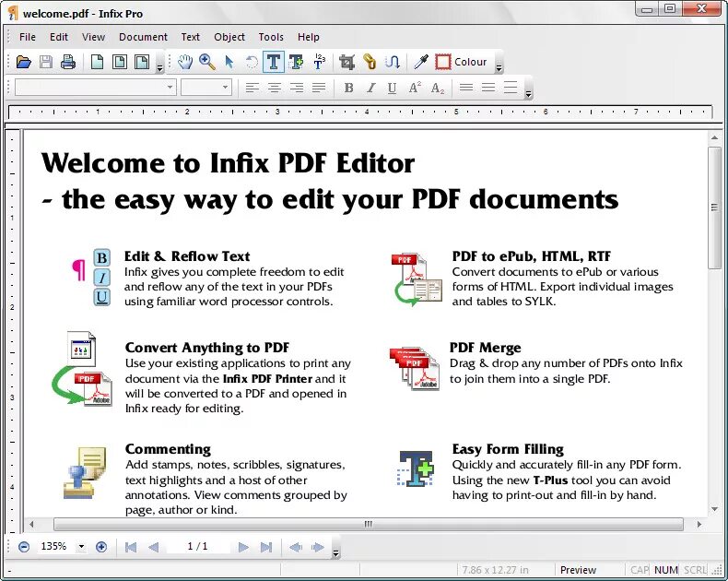
Task: Open the Help menu
Action: (x=309, y=37)
